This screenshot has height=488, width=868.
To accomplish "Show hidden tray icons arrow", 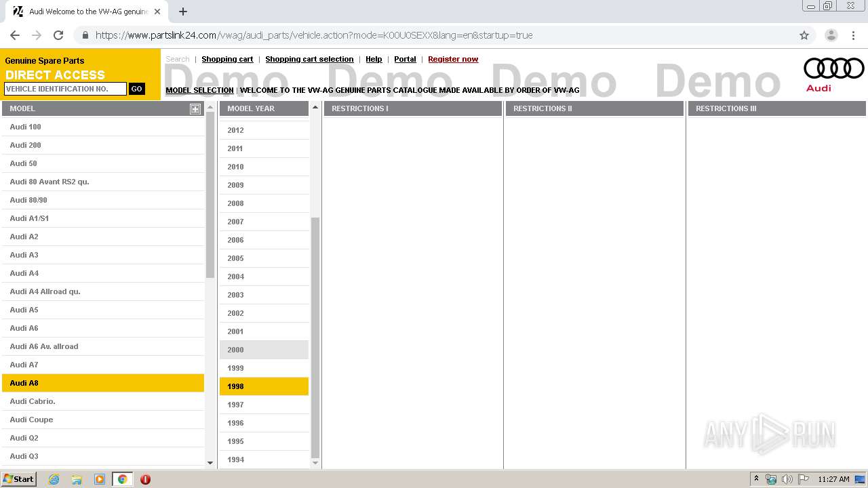I will [757, 479].
